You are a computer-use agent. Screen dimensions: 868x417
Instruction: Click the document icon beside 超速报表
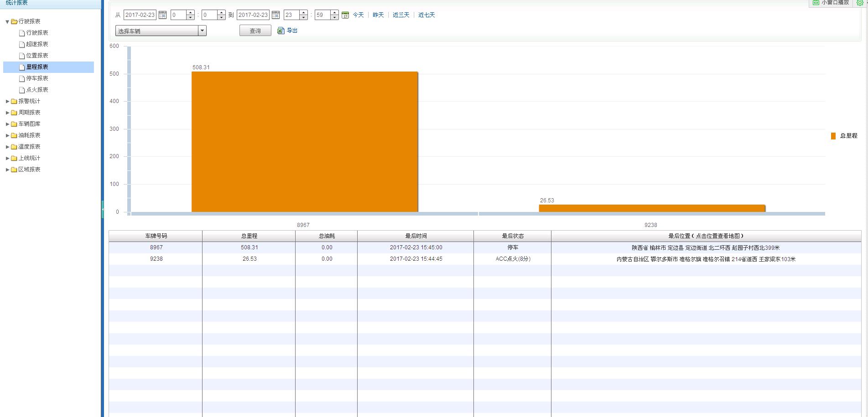coord(21,44)
